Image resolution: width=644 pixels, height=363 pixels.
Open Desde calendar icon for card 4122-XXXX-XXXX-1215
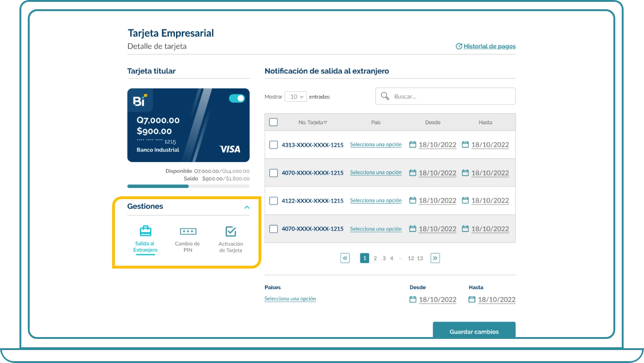pyautogui.click(x=412, y=200)
